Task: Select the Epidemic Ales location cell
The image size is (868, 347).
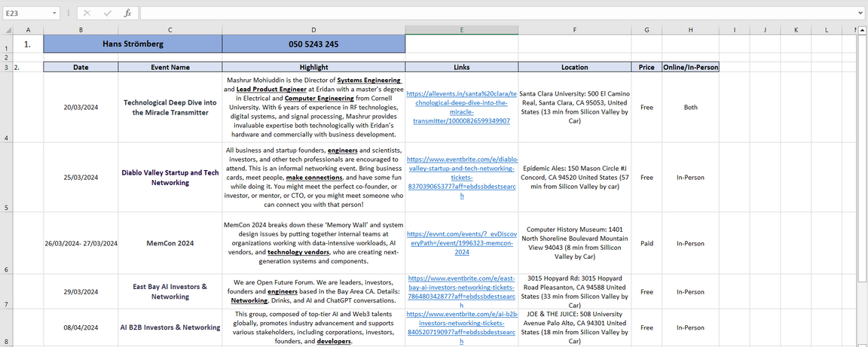Action: click(575, 177)
